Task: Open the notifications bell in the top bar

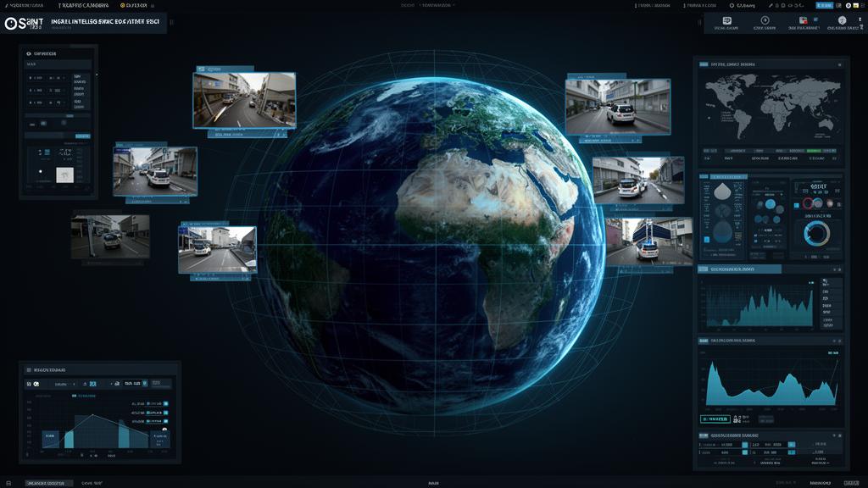Action: [x=783, y=6]
